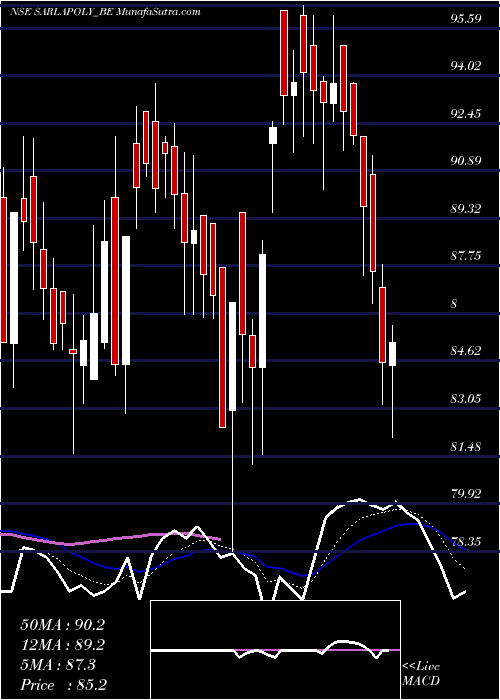
Task: Select the 90.89 price axis label
Action: (466, 161)
